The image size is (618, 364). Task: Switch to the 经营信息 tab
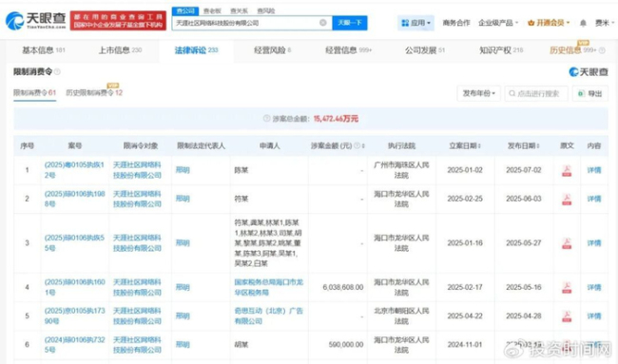(x=348, y=50)
